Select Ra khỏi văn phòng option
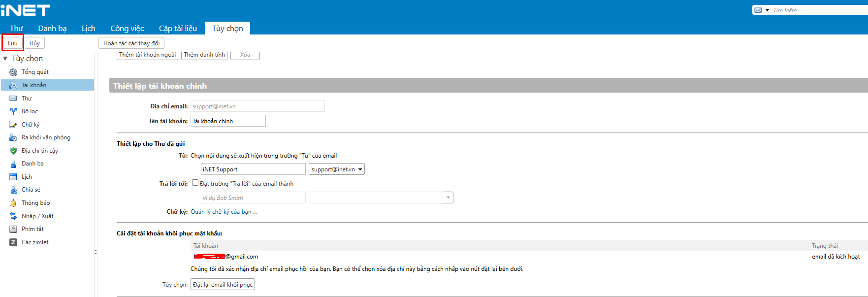The image size is (868, 297). (46, 137)
